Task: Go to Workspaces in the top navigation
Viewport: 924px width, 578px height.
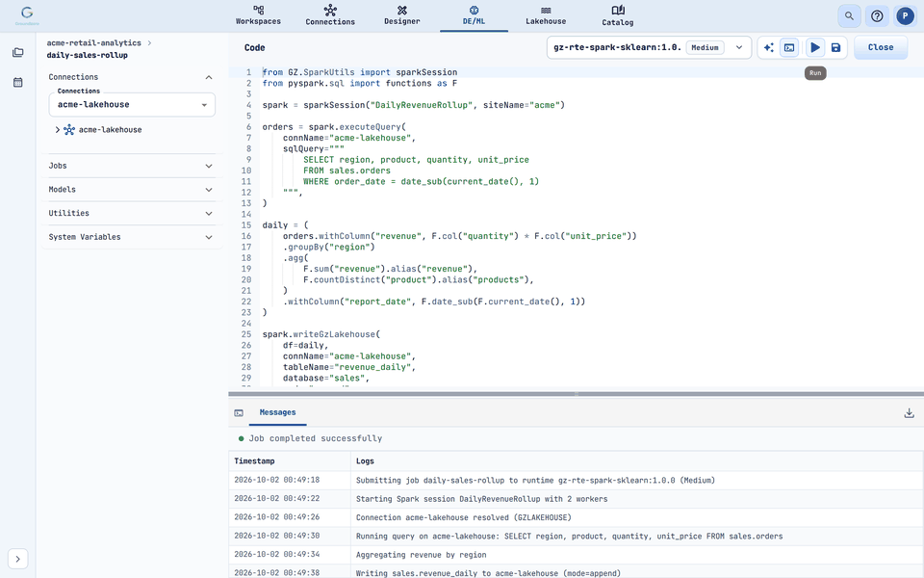Action: coord(258,16)
